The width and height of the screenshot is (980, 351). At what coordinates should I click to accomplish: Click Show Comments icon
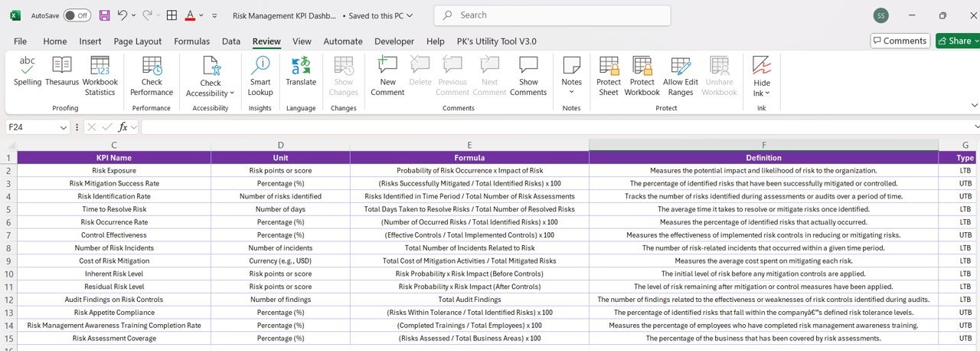click(528, 65)
